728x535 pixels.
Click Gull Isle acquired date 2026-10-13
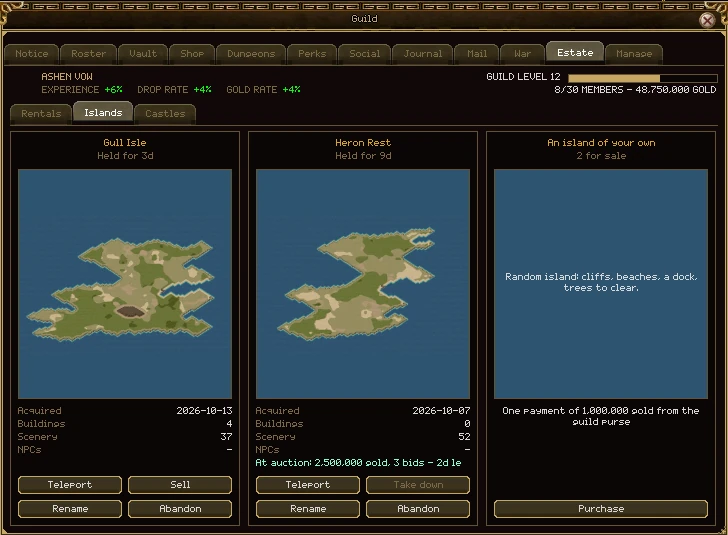point(204,411)
